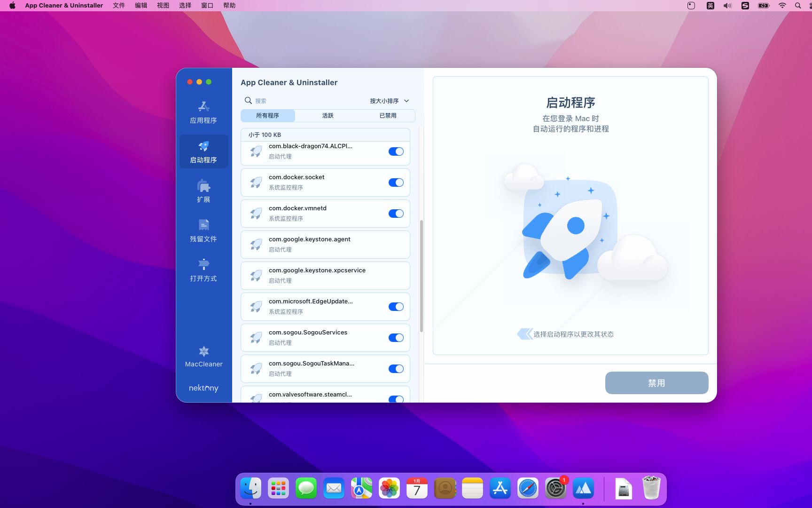This screenshot has height=508, width=812.
Task: Open the 选择 menu in menu bar
Action: [184, 5]
